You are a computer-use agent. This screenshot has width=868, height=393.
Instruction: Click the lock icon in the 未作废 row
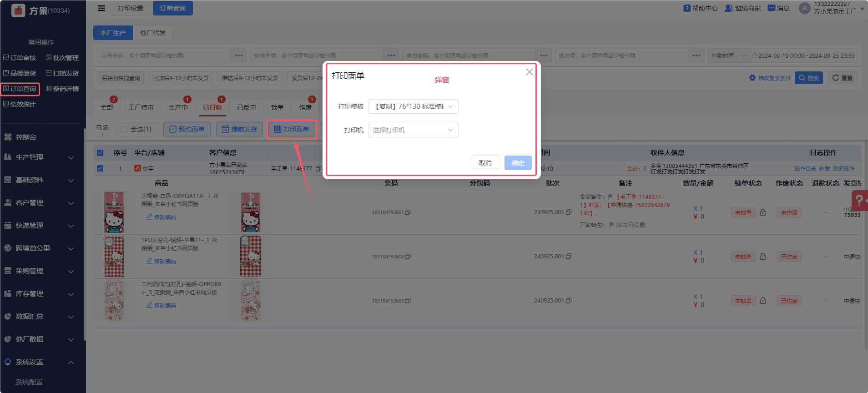763,212
